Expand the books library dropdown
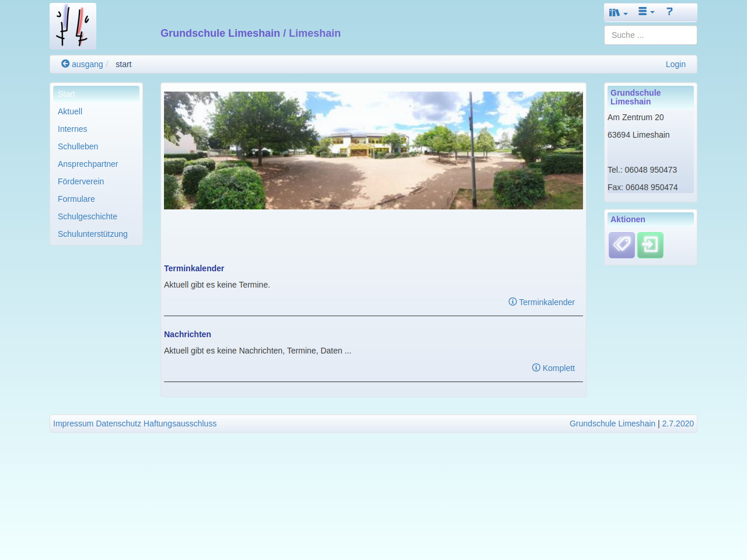The image size is (747, 560). click(x=618, y=12)
